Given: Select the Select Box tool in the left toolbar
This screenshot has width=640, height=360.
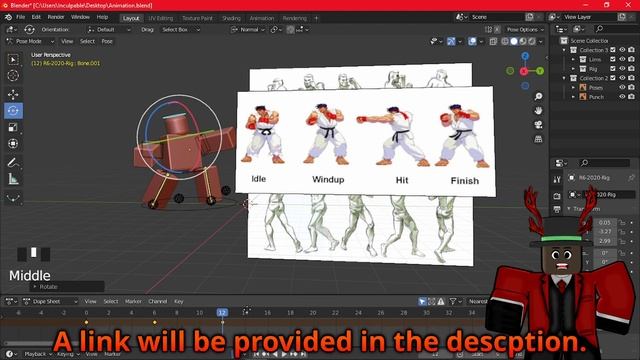Looking at the screenshot, I should coord(13,60).
